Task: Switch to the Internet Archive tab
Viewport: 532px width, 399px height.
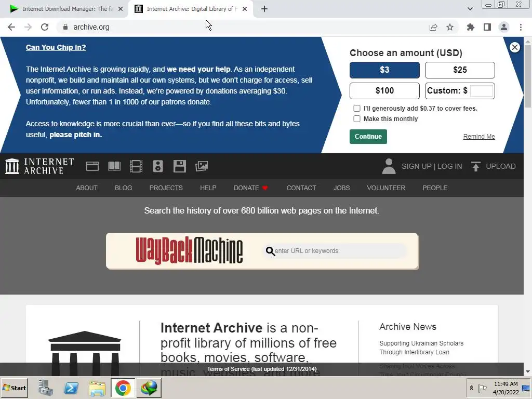Action: [190, 9]
